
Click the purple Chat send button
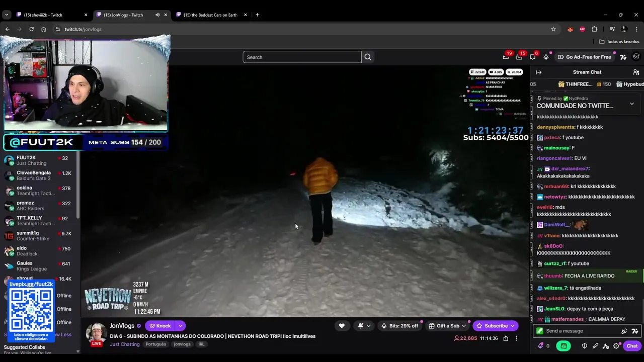pyautogui.click(x=632, y=346)
